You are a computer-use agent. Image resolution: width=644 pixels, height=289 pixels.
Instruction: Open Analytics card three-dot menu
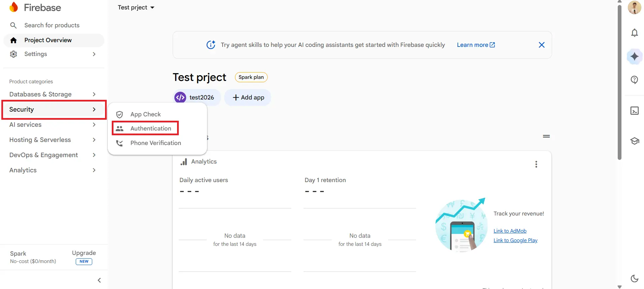point(536,164)
